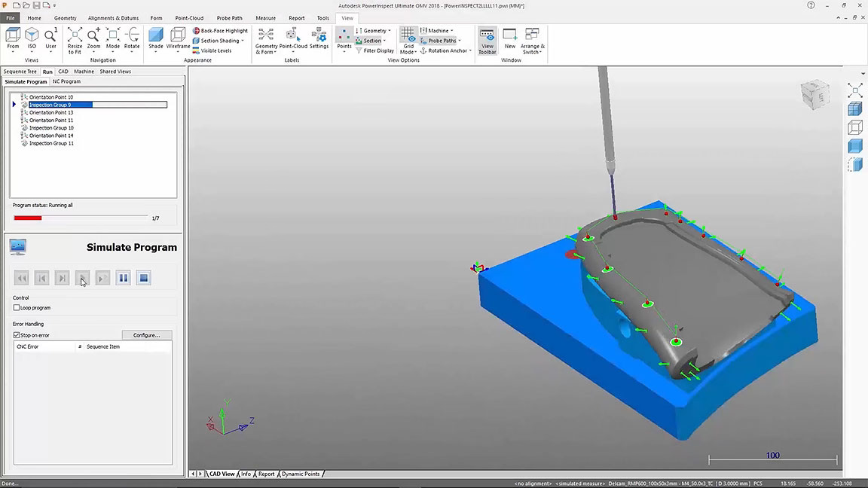The width and height of the screenshot is (868, 488).
Task: Switch to the NC Program tab
Action: tap(66, 81)
